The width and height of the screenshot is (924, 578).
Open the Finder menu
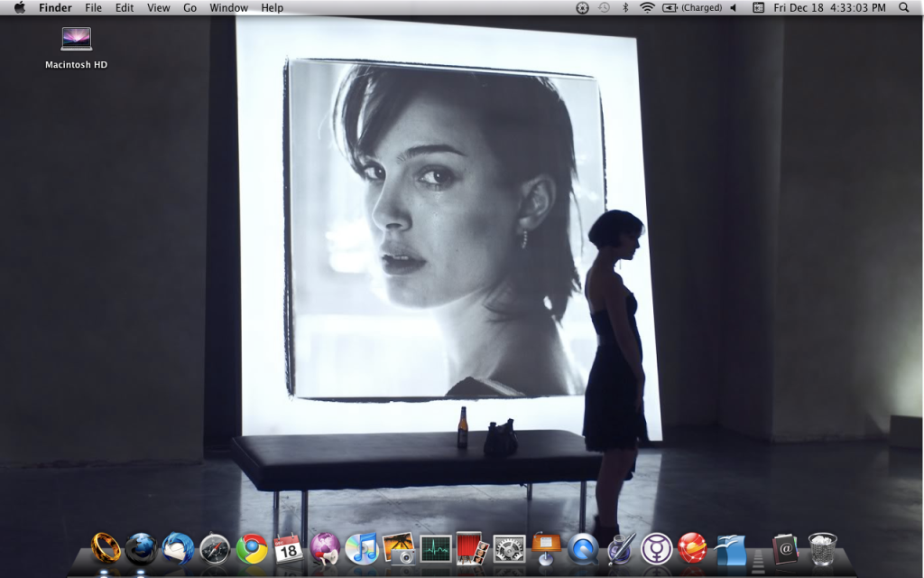[55, 7]
